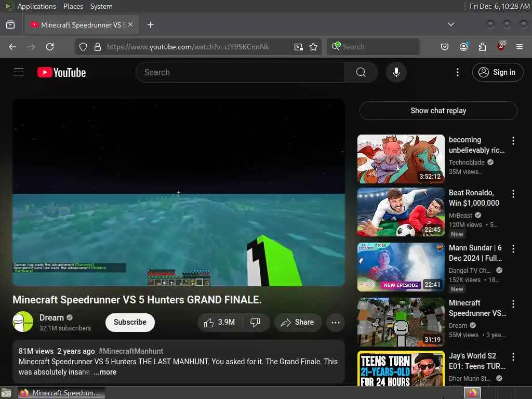Viewport: 532px width, 399px height.
Task: Bookmark this page with the star
Action: (313, 47)
